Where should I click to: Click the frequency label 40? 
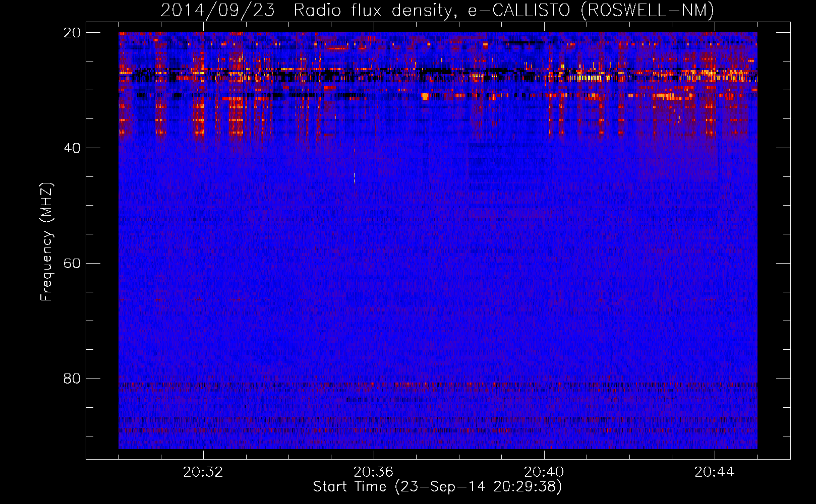[72, 148]
